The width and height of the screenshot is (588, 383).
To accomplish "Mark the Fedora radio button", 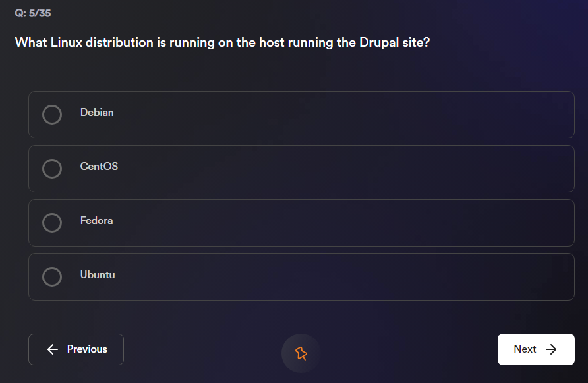I will tap(52, 223).
